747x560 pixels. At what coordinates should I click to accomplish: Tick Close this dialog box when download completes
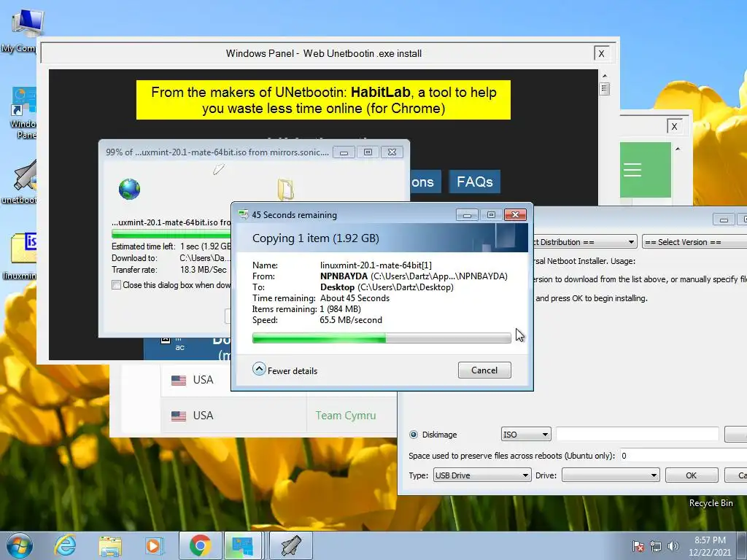(x=116, y=285)
